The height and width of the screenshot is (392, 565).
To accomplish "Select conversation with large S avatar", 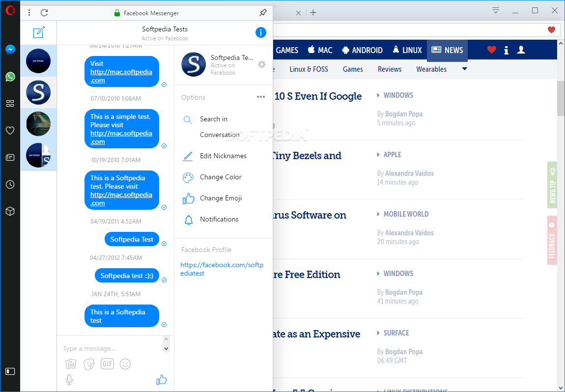I will click(x=38, y=92).
